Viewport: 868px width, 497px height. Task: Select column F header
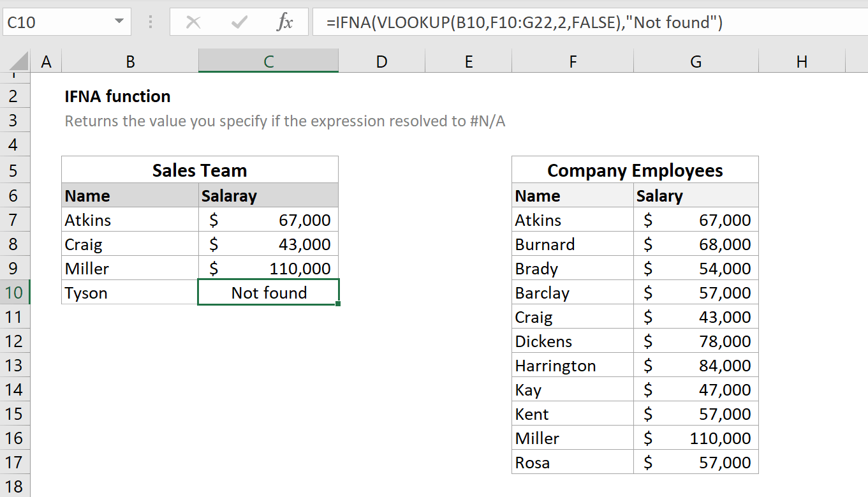pyautogui.click(x=571, y=61)
